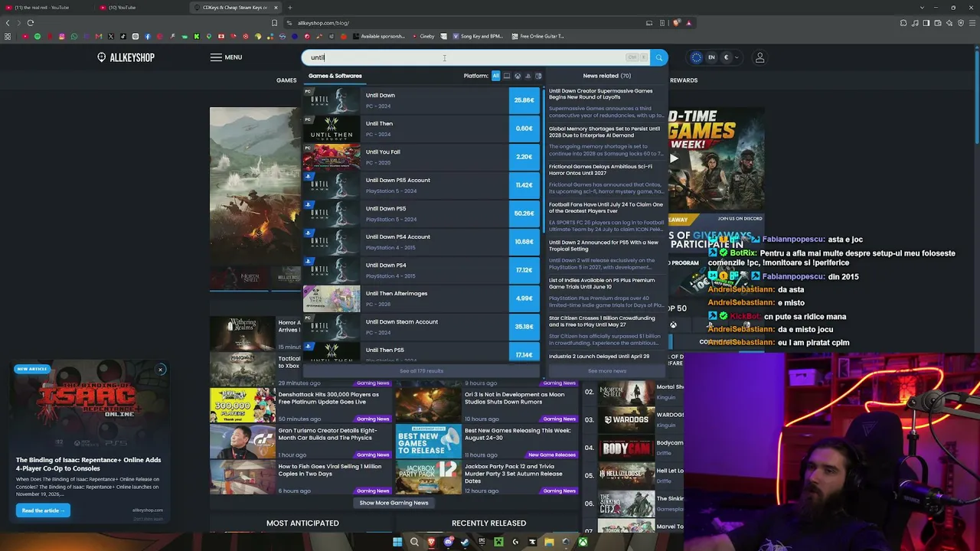The image size is (980, 551).
Task: Click the 50.26€ Until Dawn PS5 price
Action: click(524, 214)
